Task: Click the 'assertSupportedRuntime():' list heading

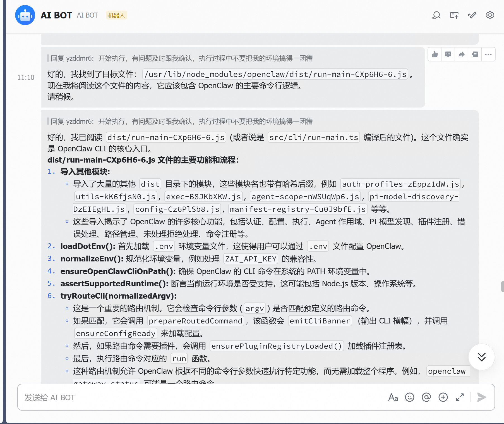Action: (x=114, y=284)
